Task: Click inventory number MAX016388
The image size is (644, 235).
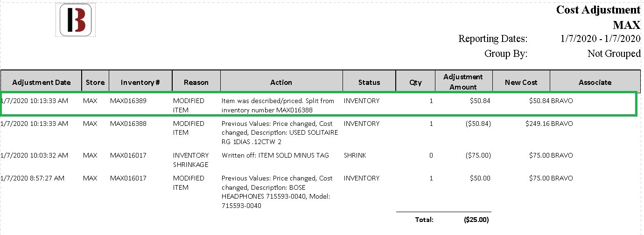Action: [128, 124]
